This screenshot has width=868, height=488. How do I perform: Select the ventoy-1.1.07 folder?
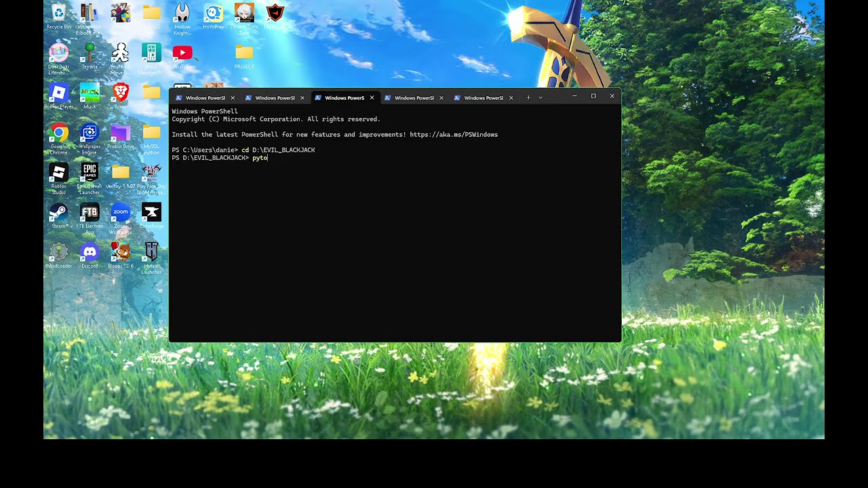120,176
